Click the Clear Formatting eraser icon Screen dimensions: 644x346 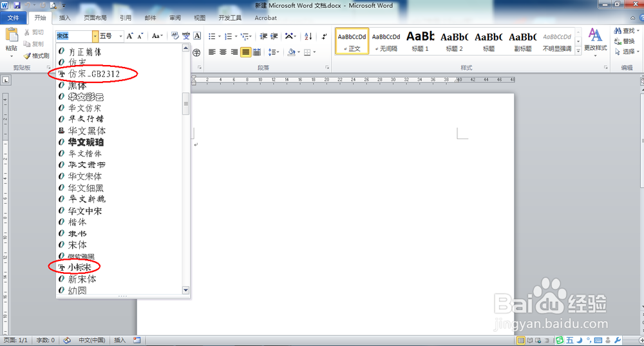[x=175, y=36]
